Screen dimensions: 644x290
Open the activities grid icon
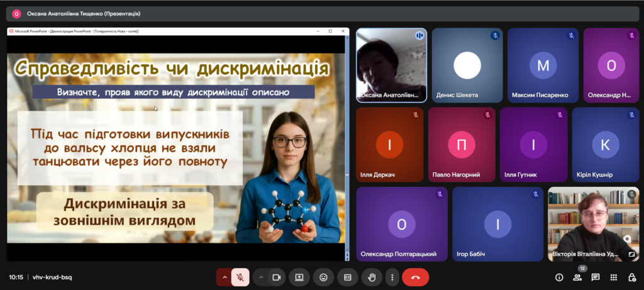(614, 277)
